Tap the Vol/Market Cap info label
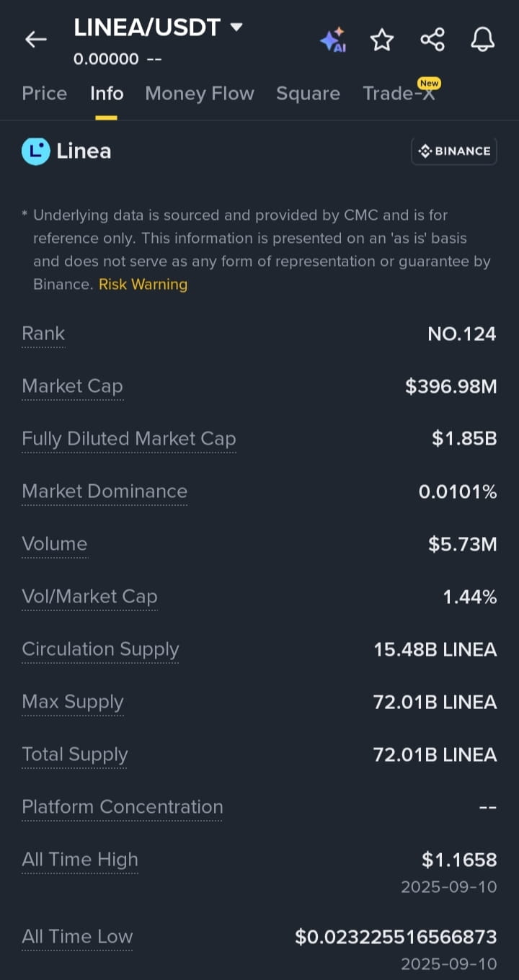The image size is (519, 980). pos(89,597)
